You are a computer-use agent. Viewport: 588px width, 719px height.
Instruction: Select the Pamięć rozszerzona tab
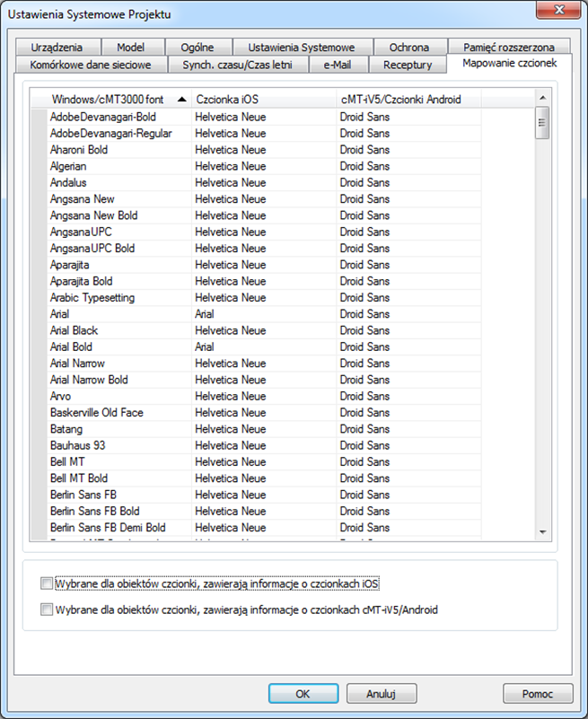pyautogui.click(x=509, y=48)
